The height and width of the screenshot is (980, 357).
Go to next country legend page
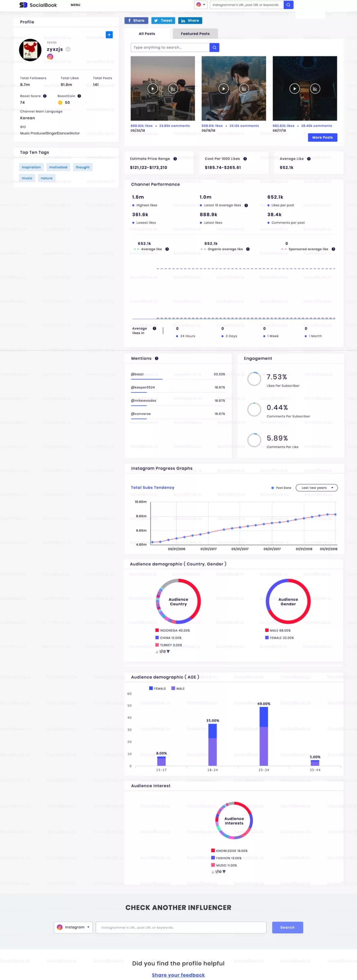coord(169,652)
